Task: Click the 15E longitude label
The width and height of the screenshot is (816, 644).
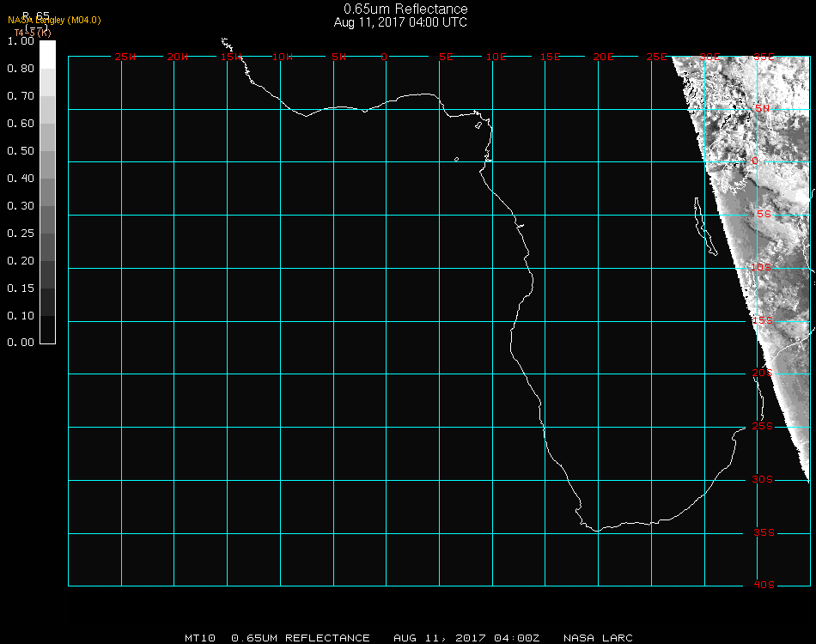Action: click(550, 57)
